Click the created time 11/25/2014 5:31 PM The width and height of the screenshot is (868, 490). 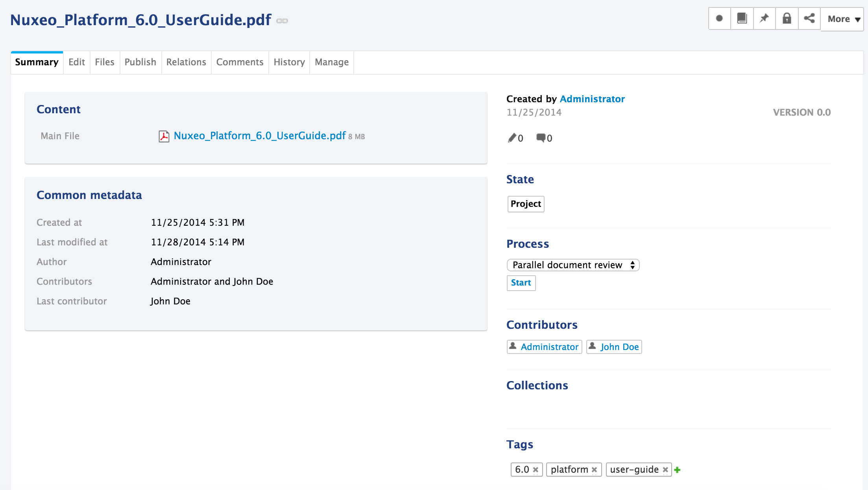pos(198,223)
